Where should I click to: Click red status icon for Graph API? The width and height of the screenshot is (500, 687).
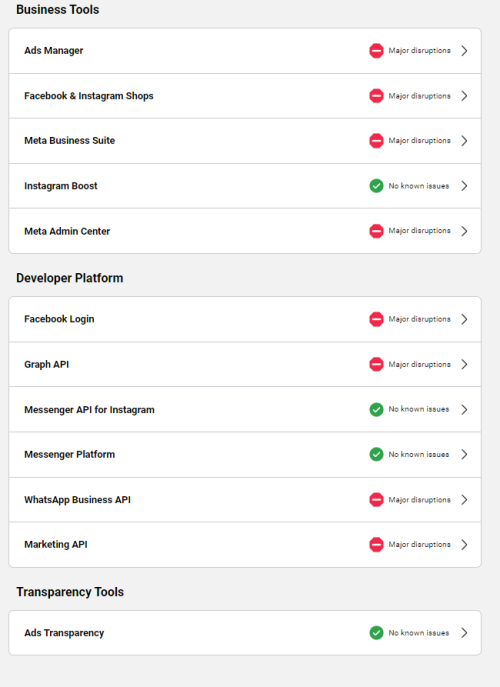click(x=376, y=365)
